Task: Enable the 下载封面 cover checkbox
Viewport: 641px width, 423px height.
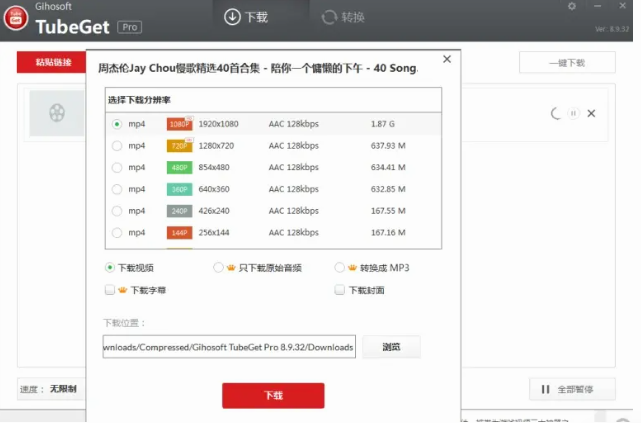Action: 339,290
